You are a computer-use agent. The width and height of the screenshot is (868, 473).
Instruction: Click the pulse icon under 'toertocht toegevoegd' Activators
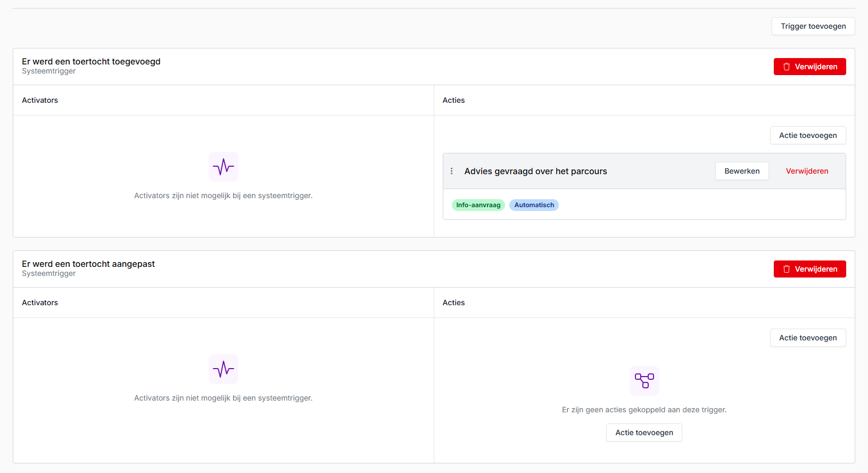pos(224,167)
